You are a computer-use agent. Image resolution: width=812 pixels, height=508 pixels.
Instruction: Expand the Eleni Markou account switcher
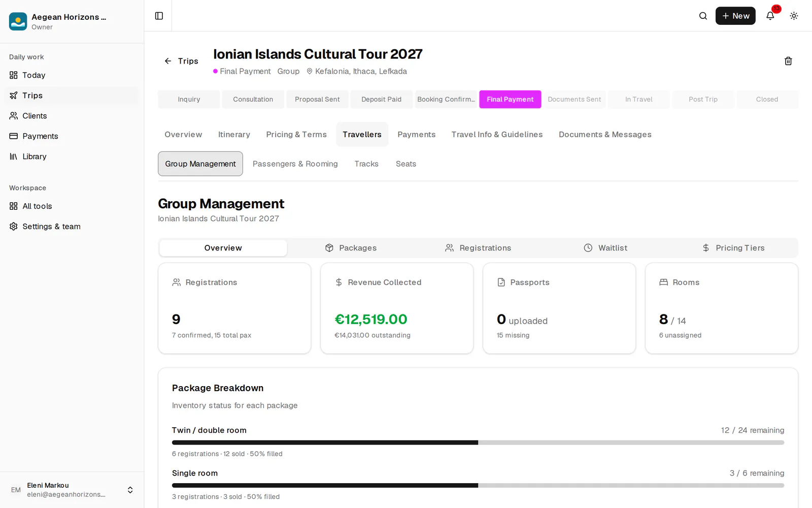(x=72, y=490)
